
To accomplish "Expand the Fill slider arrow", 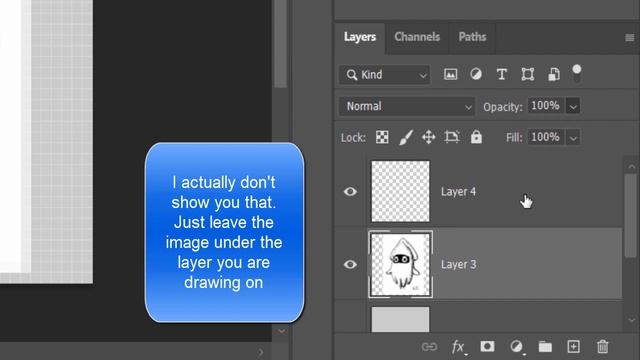I will [573, 138].
